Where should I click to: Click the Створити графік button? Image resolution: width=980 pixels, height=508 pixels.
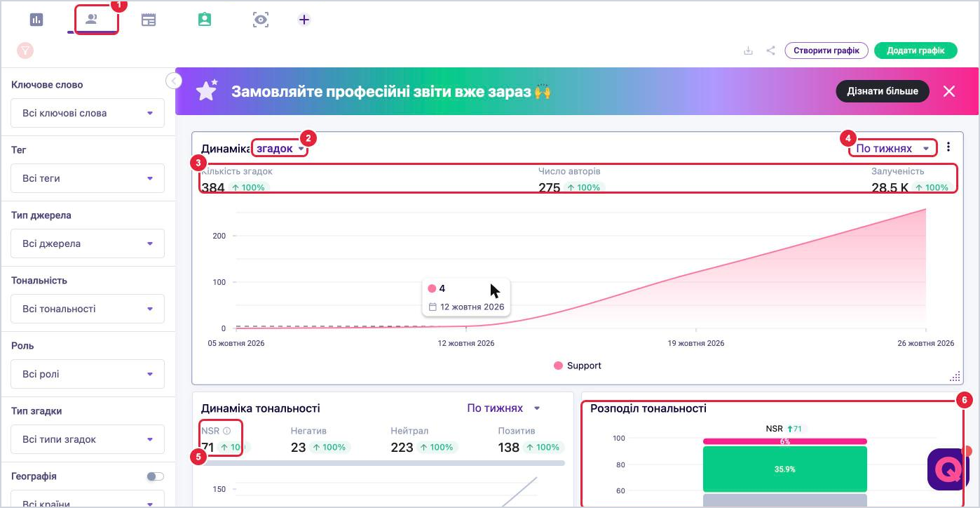tap(826, 51)
